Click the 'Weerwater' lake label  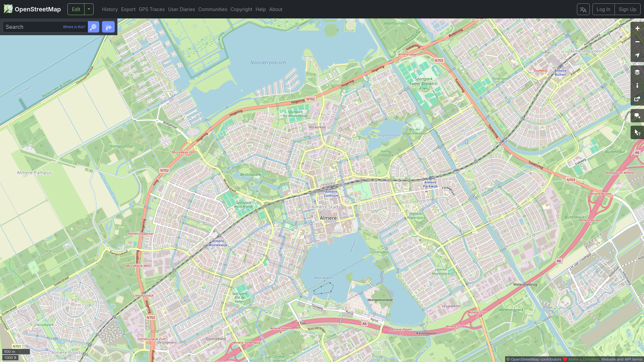point(323,278)
